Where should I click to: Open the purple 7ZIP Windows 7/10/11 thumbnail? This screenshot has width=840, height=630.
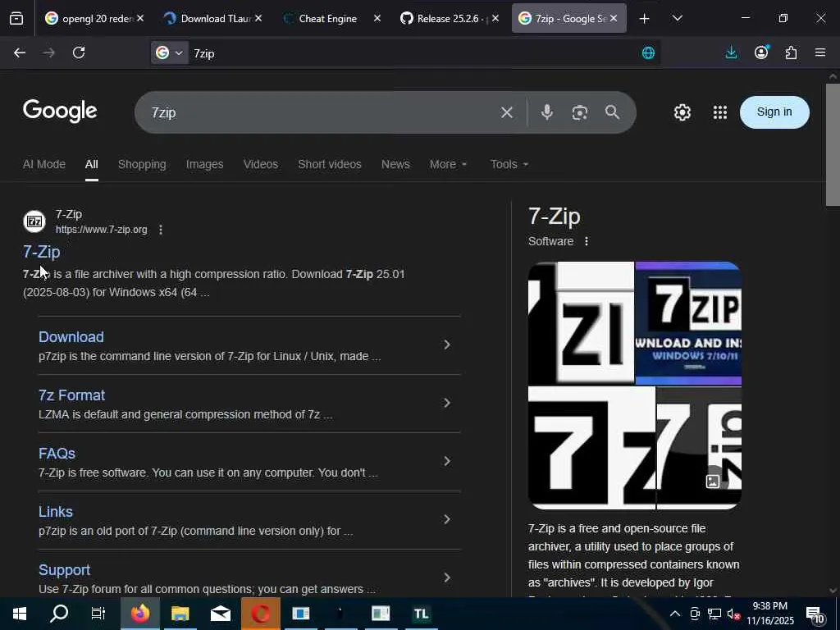[688, 323]
